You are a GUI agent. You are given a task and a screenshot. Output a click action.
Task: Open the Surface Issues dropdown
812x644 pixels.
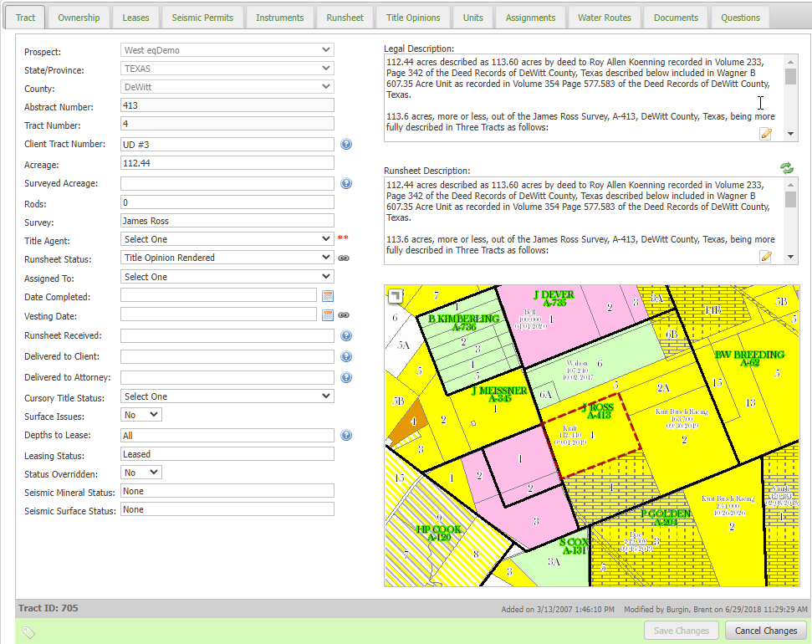pos(141,415)
